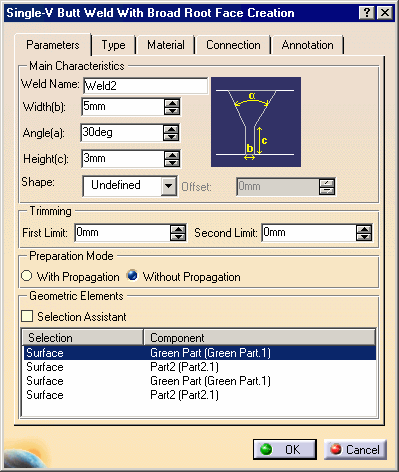
Task: Click the First Limit value field
Action: coord(122,232)
